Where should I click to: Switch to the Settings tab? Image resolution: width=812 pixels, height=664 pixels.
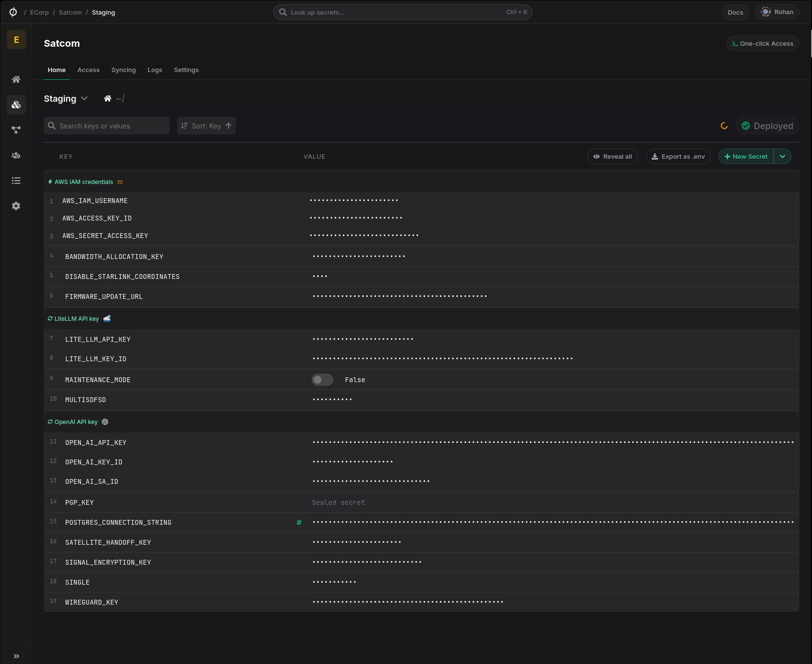187,70
